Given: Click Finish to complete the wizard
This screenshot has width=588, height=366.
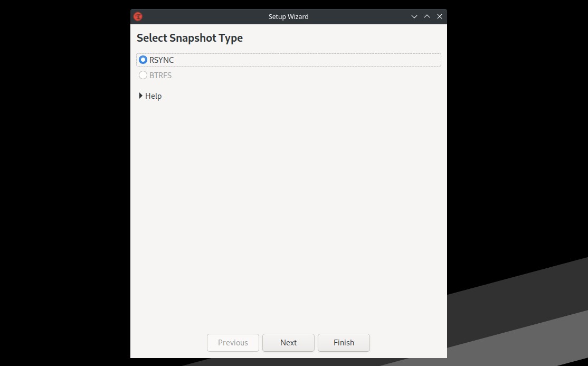Looking at the screenshot, I should (x=344, y=343).
